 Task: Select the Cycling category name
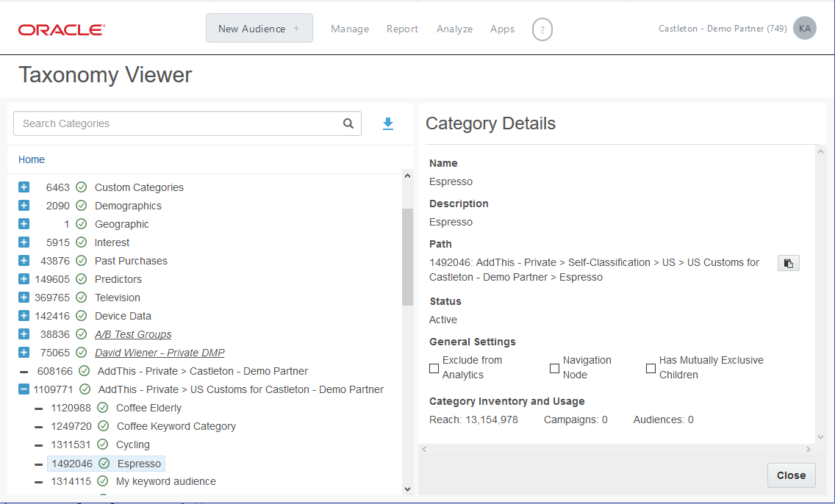pos(133,444)
